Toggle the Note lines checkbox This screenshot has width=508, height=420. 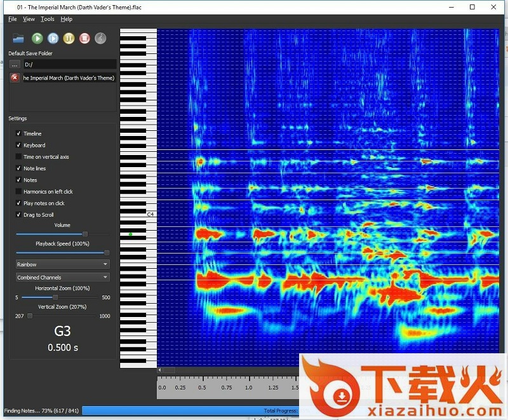click(x=18, y=168)
